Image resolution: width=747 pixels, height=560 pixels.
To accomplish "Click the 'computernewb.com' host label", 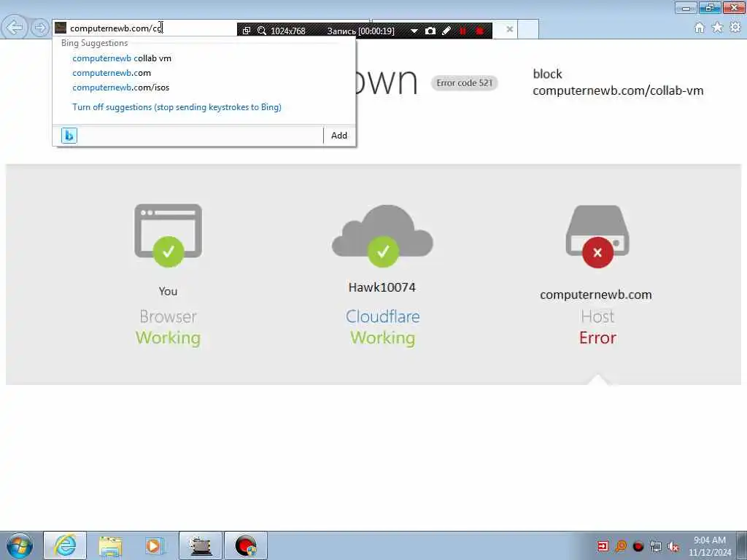I will 596,295.
